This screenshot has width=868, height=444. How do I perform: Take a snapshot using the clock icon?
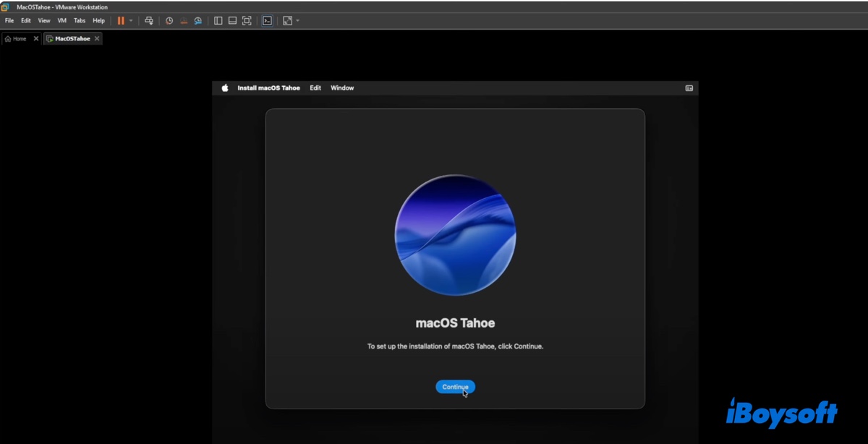[169, 21]
